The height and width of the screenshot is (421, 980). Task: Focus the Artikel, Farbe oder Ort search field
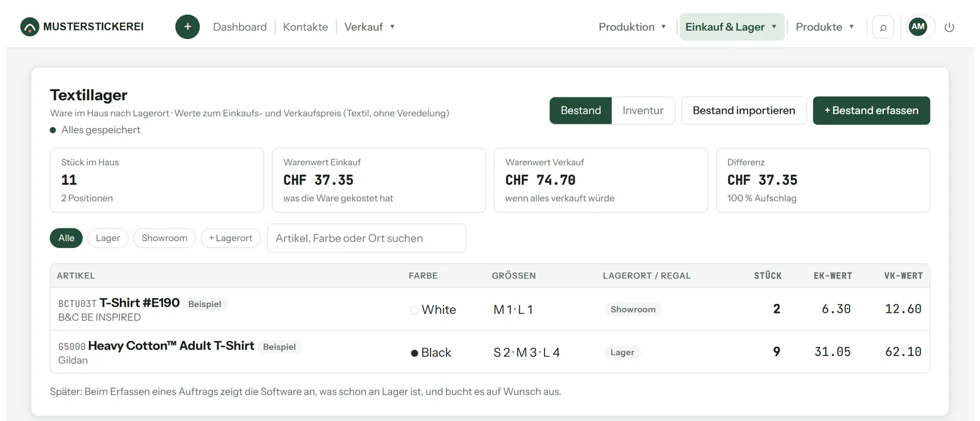[366, 238]
